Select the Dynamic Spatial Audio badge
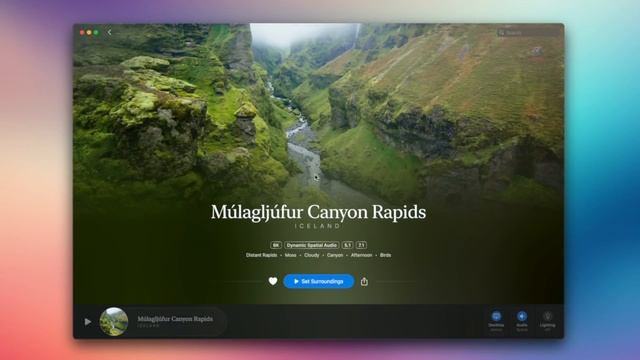Viewport: 640px width, 360px height. 312,245
